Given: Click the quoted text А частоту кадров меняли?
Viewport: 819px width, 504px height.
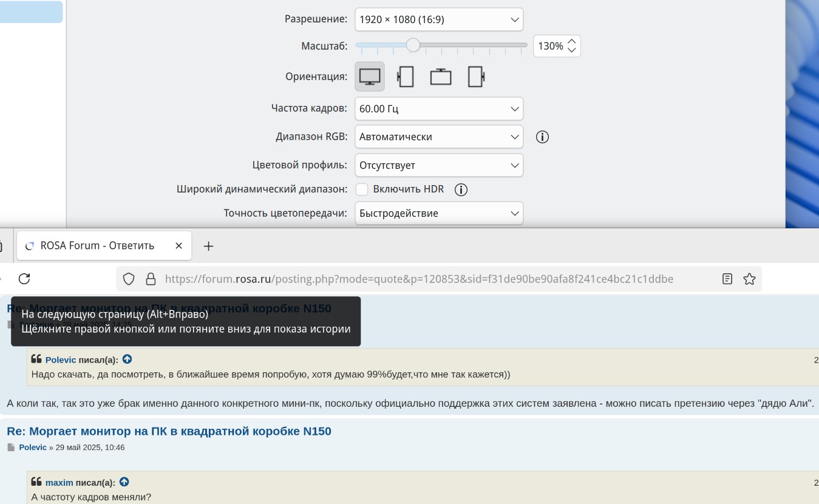Looking at the screenshot, I should 91,497.
